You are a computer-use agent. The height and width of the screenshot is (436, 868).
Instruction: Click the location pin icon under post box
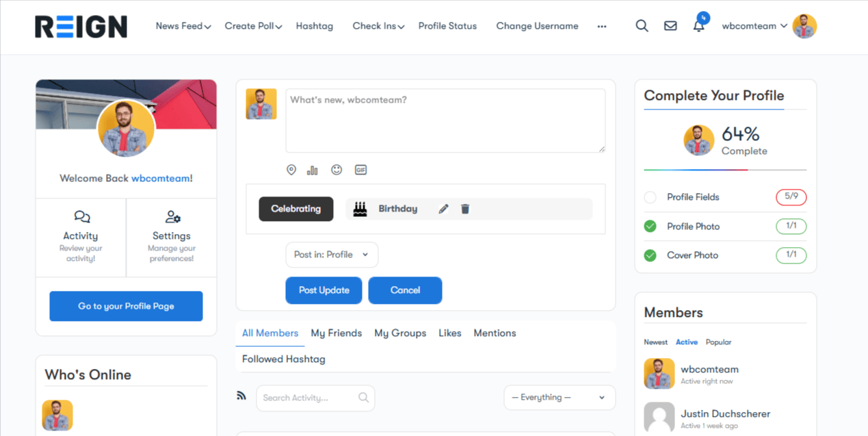(x=291, y=170)
